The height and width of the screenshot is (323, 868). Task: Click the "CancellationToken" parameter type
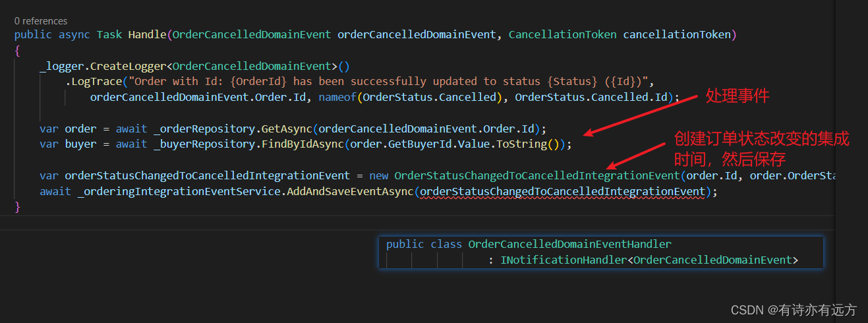(x=562, y=34)
